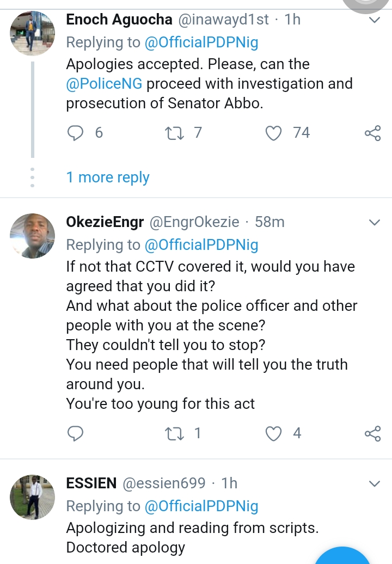Reply to OkezieEngr's tweet

(76, 433)
